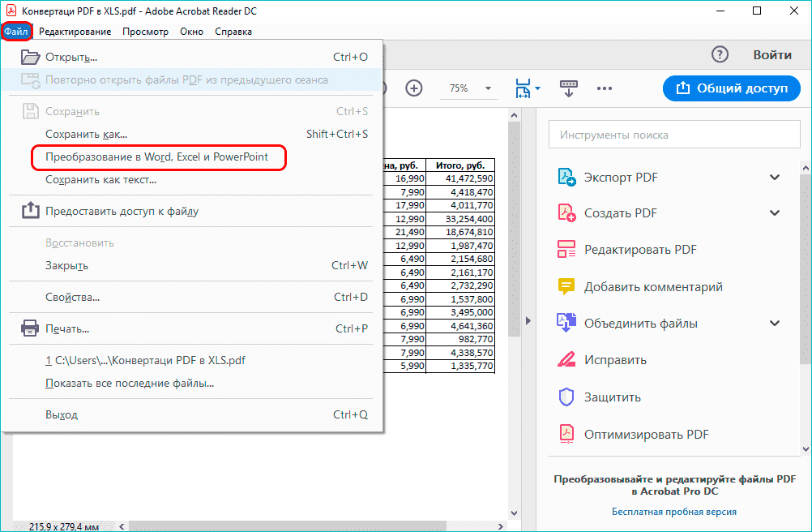Click the Общий доступ button

(731, 88)
